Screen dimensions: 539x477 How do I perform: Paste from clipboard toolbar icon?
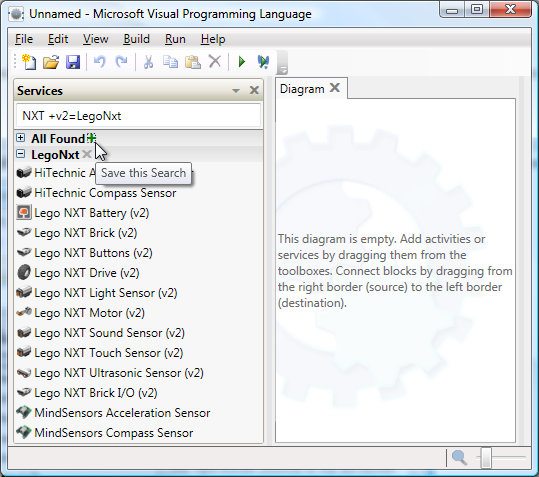192,62
